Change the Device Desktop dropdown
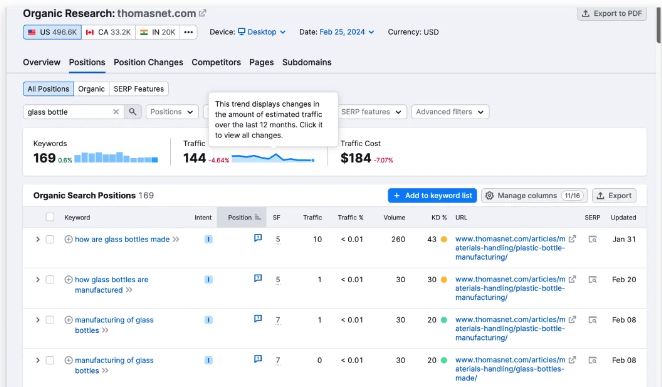Screen dimensions: 662x387 tap(262, 32)
